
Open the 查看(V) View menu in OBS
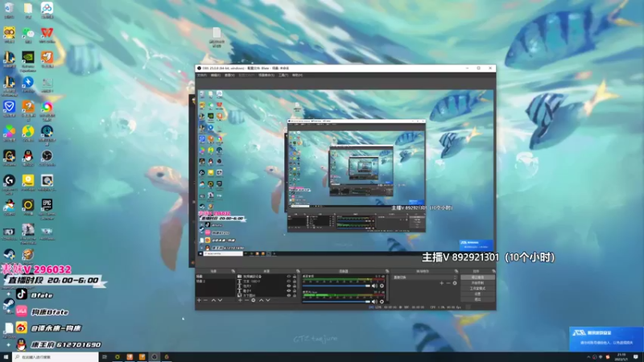coord(229,75)
